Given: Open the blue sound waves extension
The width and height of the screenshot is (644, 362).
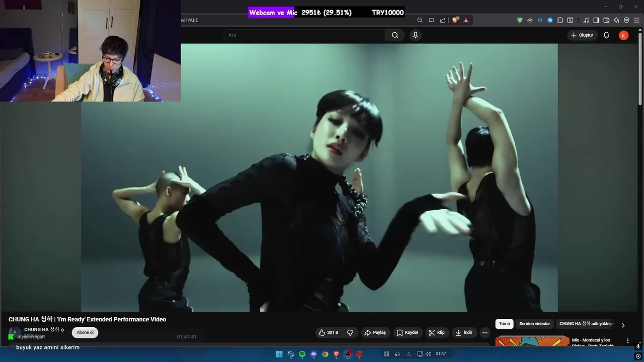Looking at the screenshot, I should [x=540, y=20].
